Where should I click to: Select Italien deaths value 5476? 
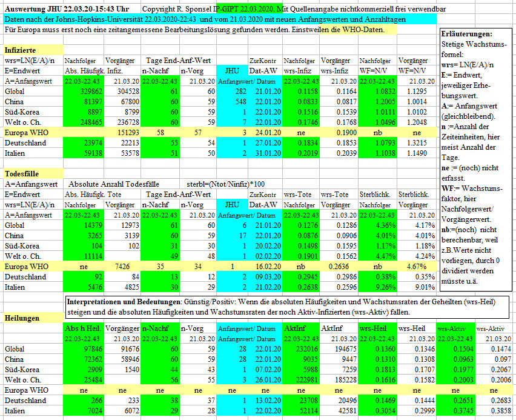tap(84, 287)
